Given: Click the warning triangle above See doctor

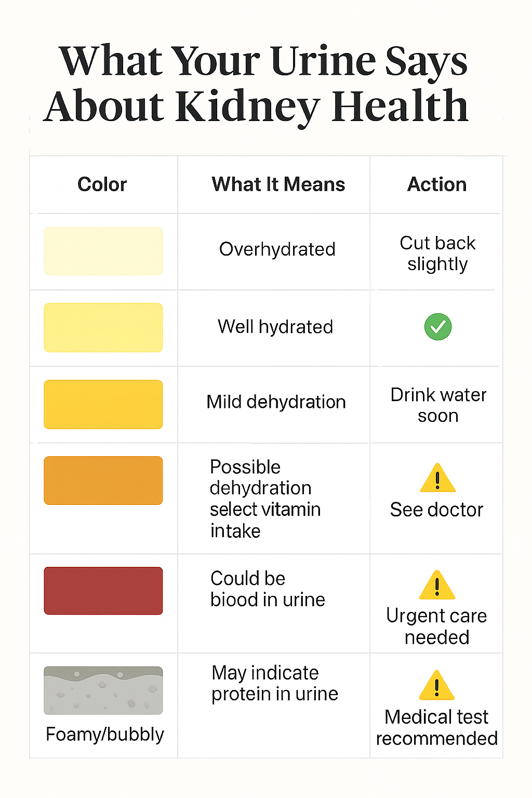Looking at the screenshot, I should point(437,479).
